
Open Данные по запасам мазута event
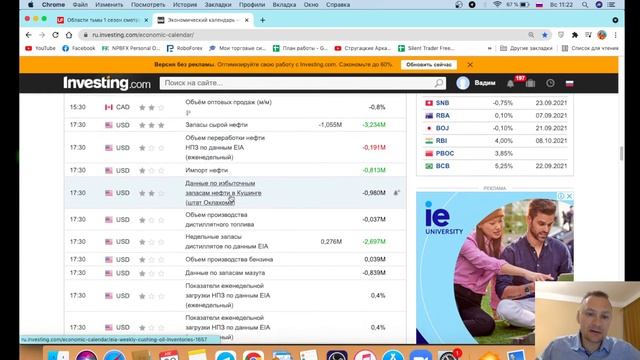coord(225,273)
